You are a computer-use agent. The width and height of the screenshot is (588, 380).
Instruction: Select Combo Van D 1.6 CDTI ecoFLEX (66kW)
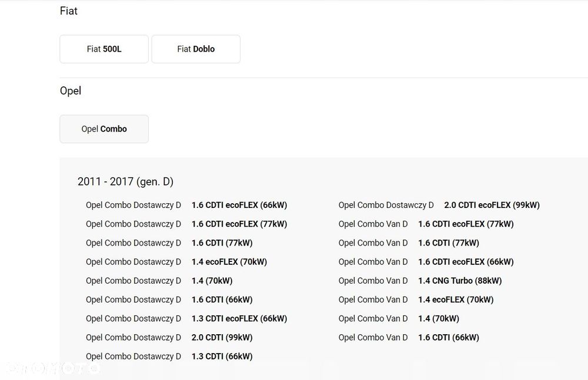(x=426, y=262)
